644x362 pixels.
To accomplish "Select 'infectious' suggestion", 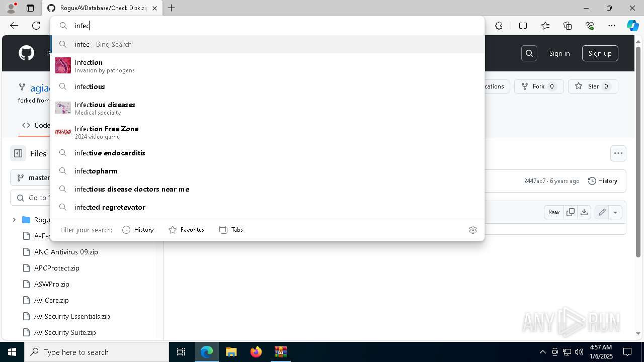I will pos(267,86).
